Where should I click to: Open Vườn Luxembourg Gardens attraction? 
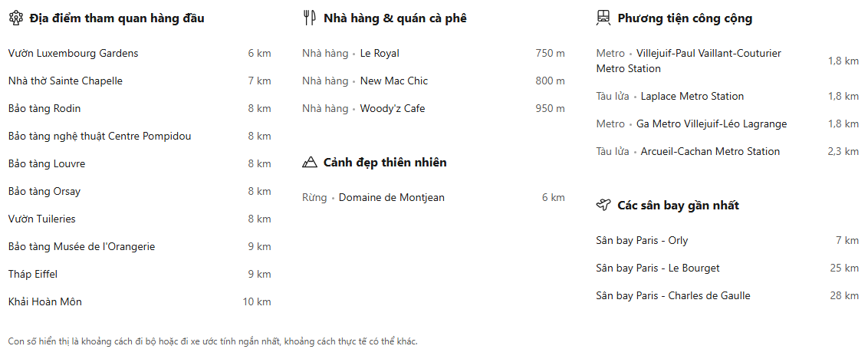pos(74,54)
